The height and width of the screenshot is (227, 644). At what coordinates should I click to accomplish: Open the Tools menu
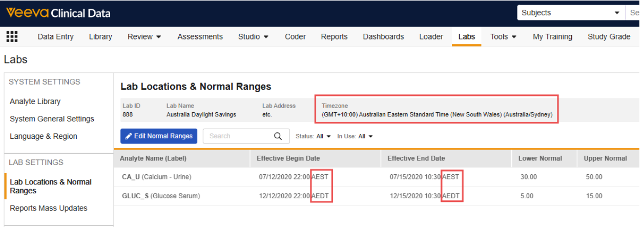503,36
